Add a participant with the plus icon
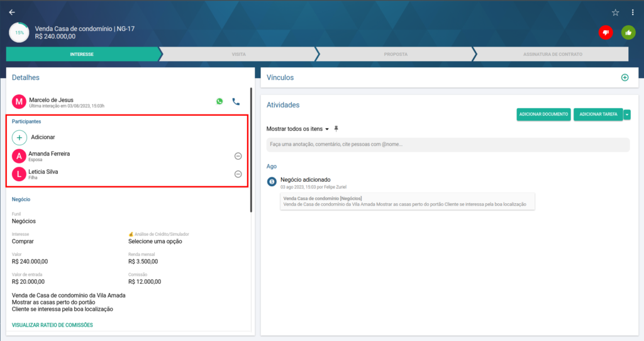Screen dimensions: 644x341 click(x=19, y=138)
